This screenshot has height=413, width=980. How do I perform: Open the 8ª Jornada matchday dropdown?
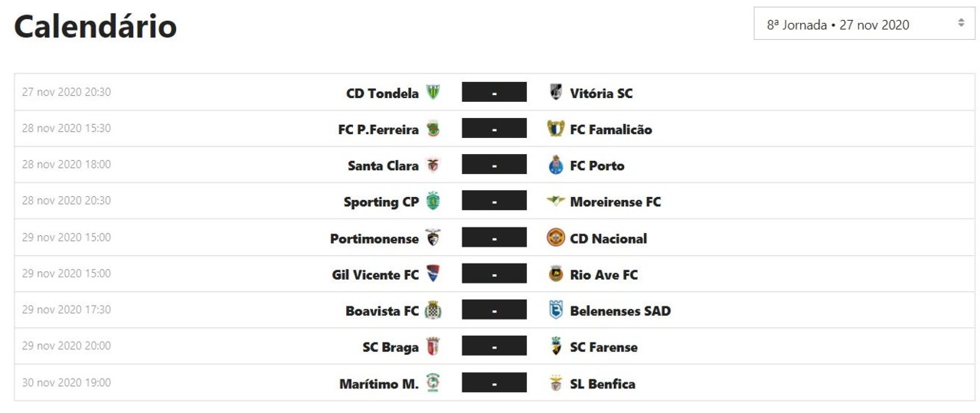[864, 25]
